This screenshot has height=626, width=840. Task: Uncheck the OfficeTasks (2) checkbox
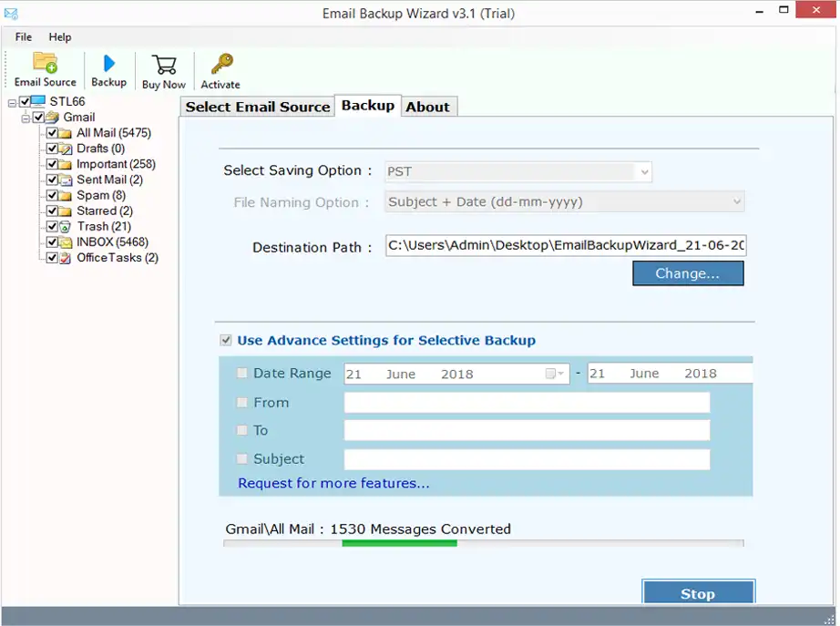[x=52, y=258]
